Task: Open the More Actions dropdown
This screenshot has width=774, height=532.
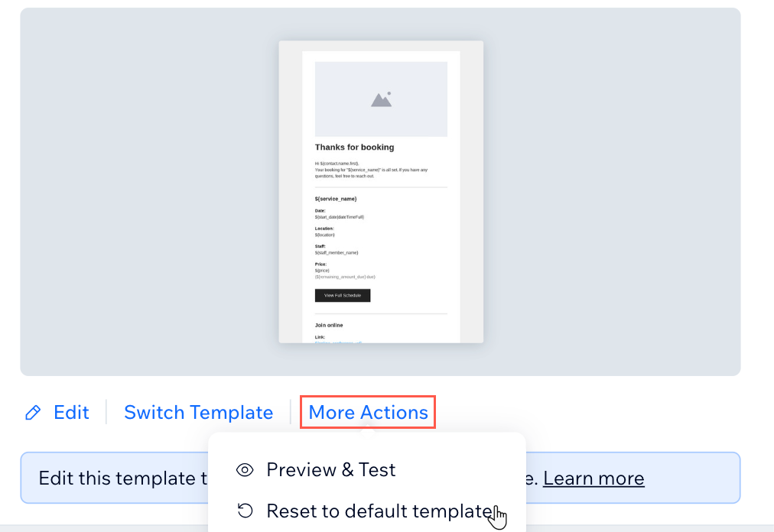Action: pyautogui.click(x=368, y=412)
